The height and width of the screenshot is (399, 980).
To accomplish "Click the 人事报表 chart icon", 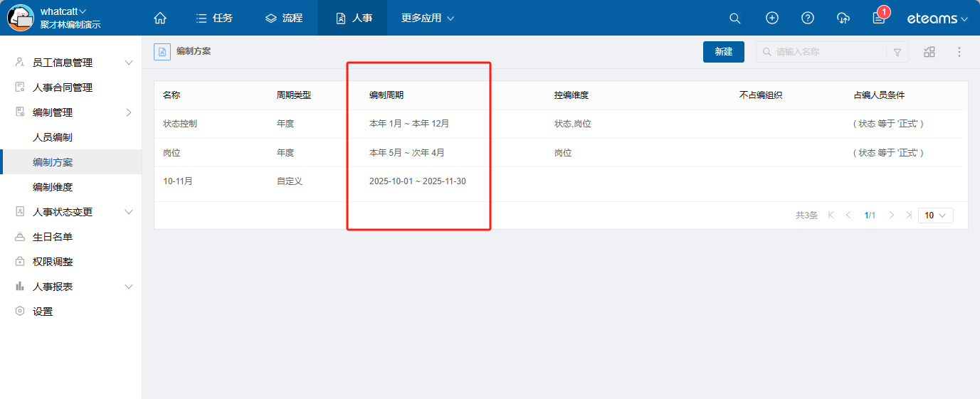I will [x=20, y=287].
